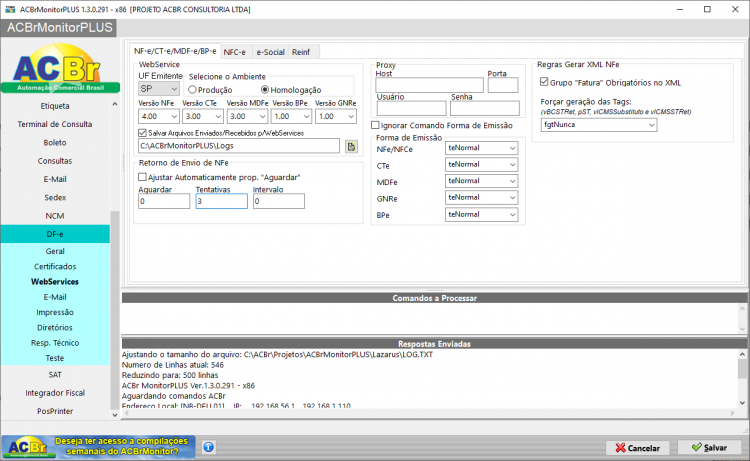Open Sedex in the sidebar
Image resolution: width=750 pixels, height=461 pixels.
coord(55,198)
